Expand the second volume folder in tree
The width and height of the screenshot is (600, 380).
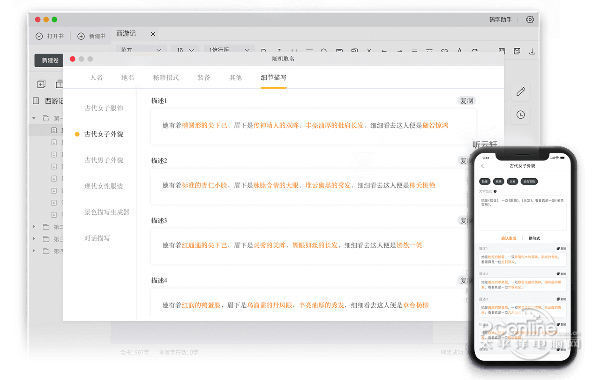(34, 227)
